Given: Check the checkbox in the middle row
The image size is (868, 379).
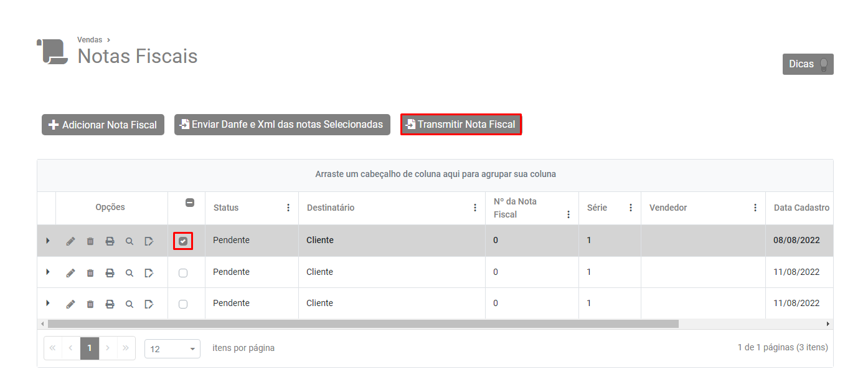Looking at the screenshot, I should pyautogui.click(x=183, y=272).
